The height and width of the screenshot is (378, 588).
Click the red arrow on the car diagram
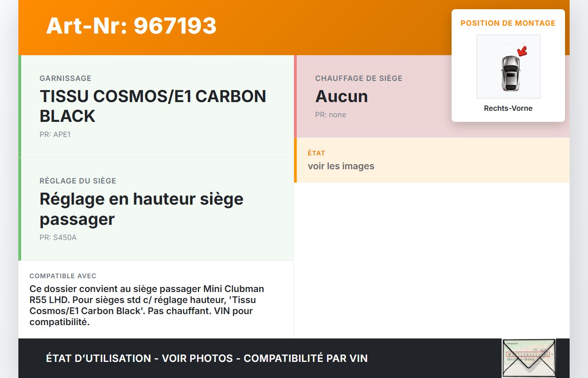pyautogui.click(x=521, y=51)
